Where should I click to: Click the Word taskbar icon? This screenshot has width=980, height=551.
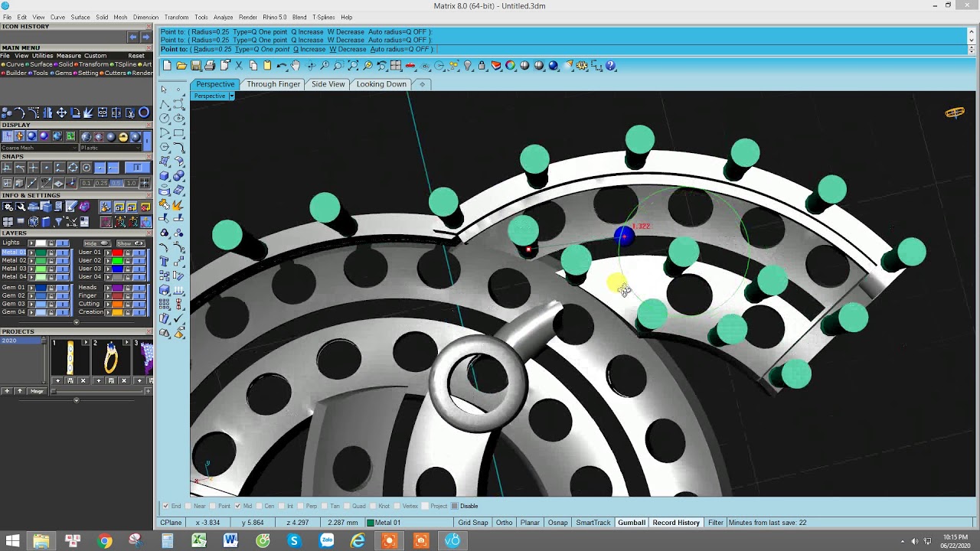230,541
